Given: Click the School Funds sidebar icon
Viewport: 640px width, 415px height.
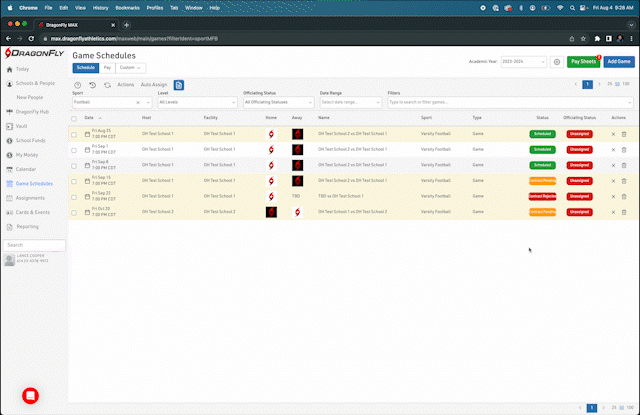Looking at the screenshot, I should click(10, 141).
